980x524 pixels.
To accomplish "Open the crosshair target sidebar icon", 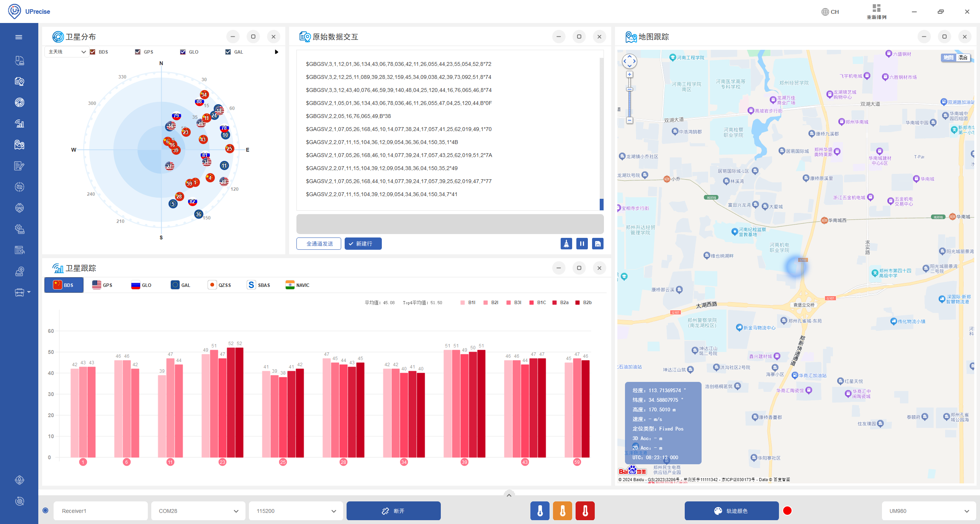I will click(19, 187).
